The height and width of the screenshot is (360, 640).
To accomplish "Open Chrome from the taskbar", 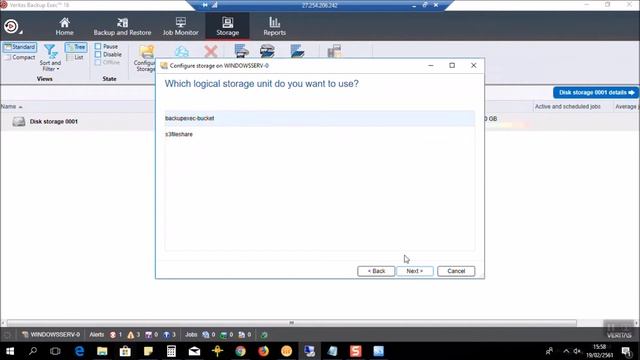I will 240,351.
